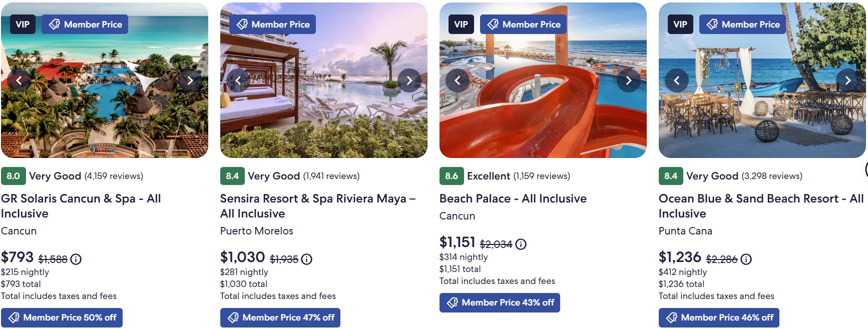Screen dimensions: 868x329
Task: Click the previous-photo arrow on Ocean Blue card
Action: 676,80
